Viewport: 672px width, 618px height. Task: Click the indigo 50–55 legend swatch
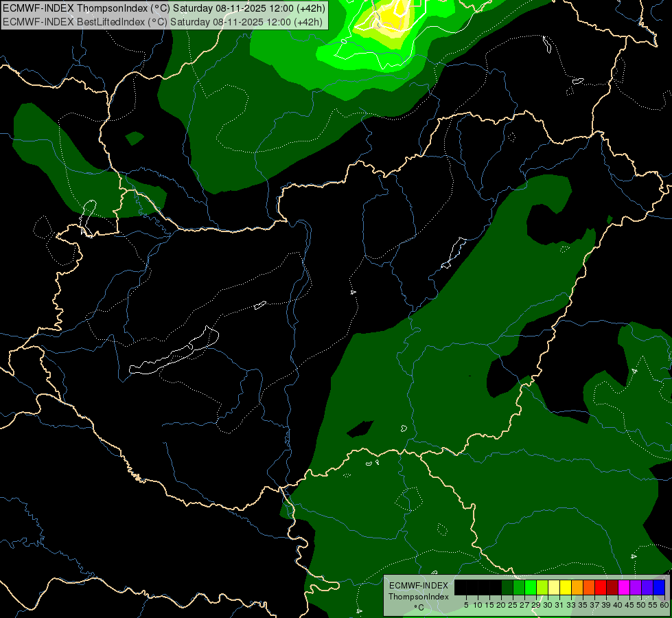pyautogui.click(x=647, y=587)
